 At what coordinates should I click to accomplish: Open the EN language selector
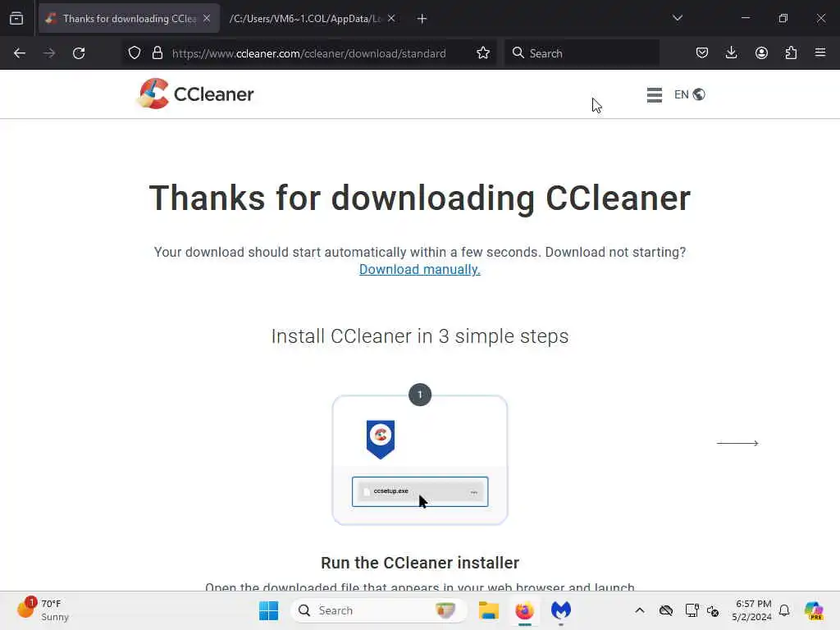[x=689, y=95]
